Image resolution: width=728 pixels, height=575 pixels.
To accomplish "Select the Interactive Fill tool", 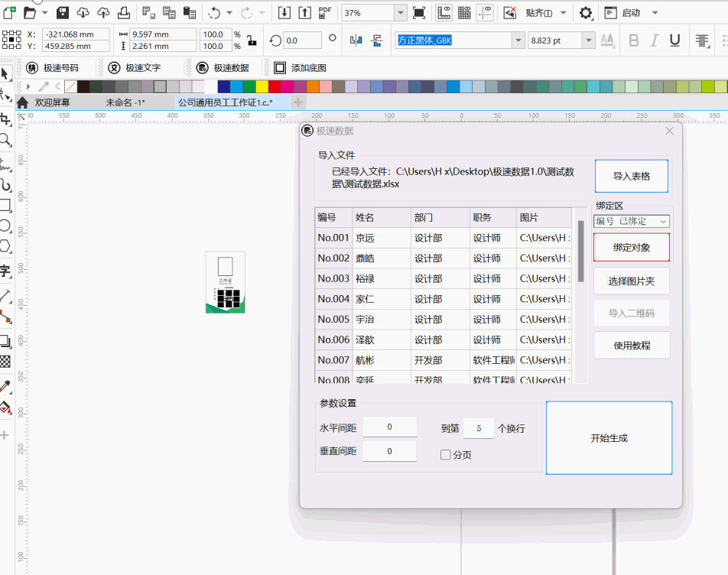I will 5,408.
